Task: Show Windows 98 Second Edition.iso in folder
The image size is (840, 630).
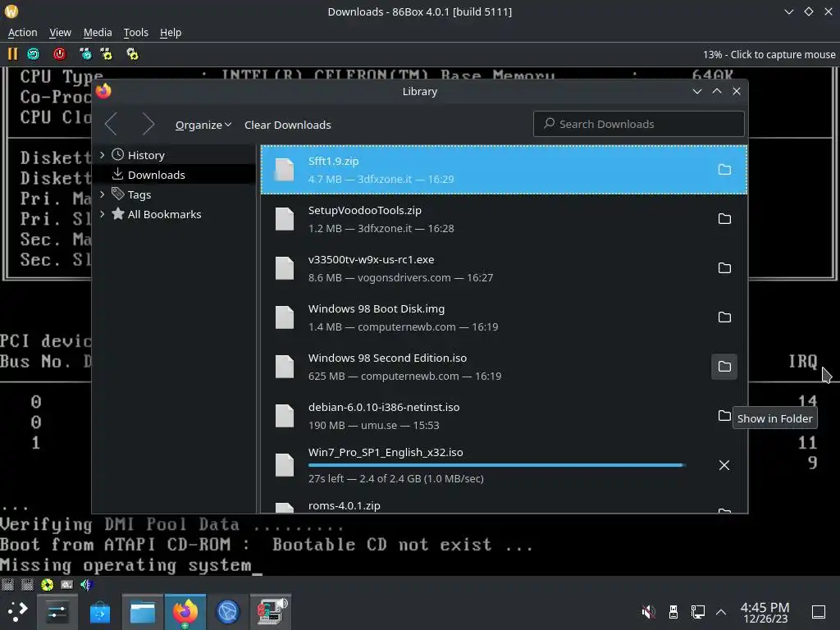Action: tap(724, 367)
